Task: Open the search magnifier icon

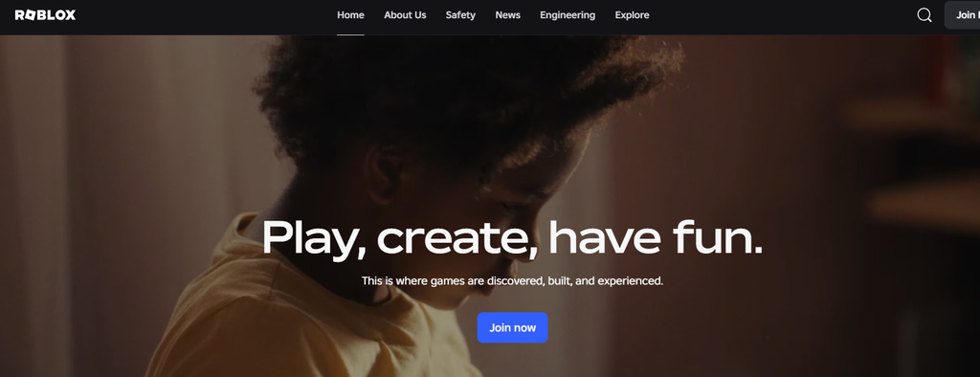Action: pos(924,15)
